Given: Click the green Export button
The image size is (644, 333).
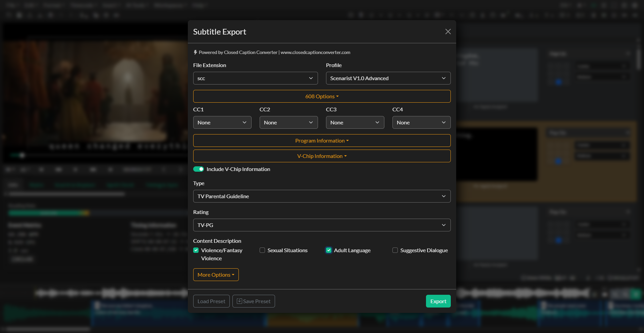Looking at the screenshot, I should pyautogui.click(x=438, y=301).
